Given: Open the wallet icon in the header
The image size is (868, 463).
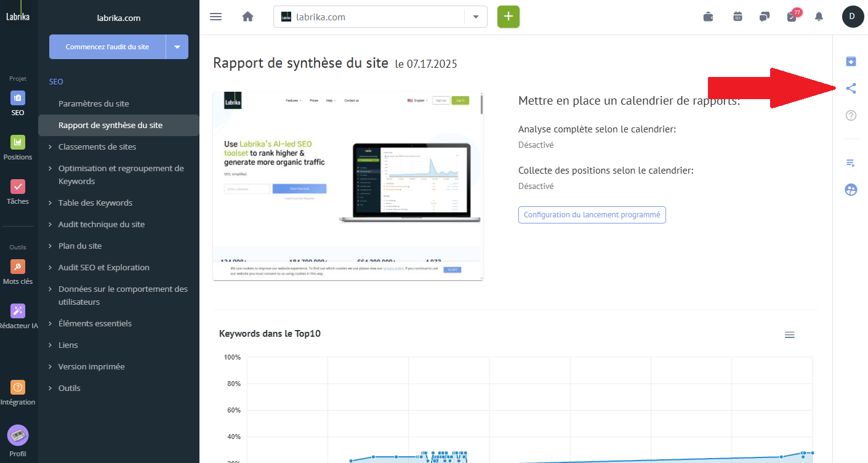Looking at the screenshot, I should 709,17.
